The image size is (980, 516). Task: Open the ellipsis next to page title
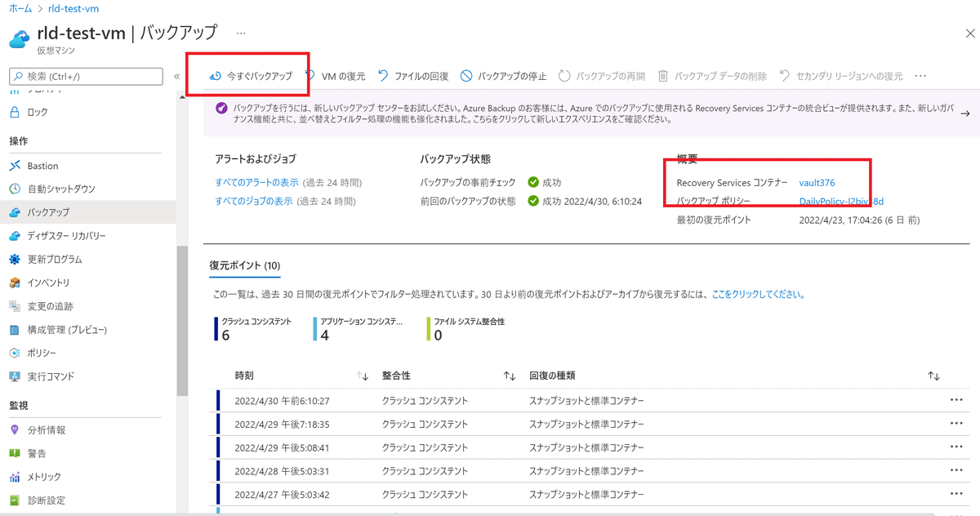241,33
